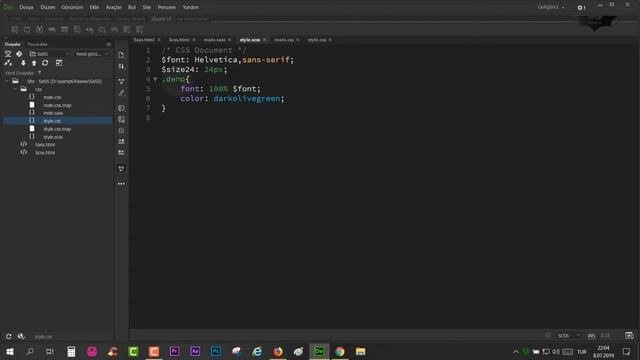This screenshot has width=640, height=360.
Task: Open the SCSS language dropdown in status bar
Action: 569,336
